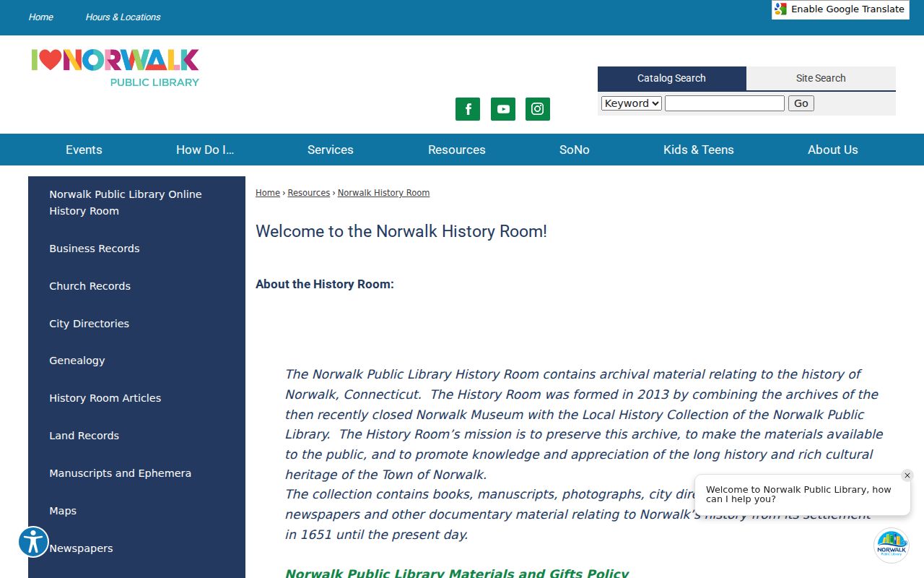Screen dimensions: 924x578
Task: Close the chat welcome bubble
Action: click(907, 475)
